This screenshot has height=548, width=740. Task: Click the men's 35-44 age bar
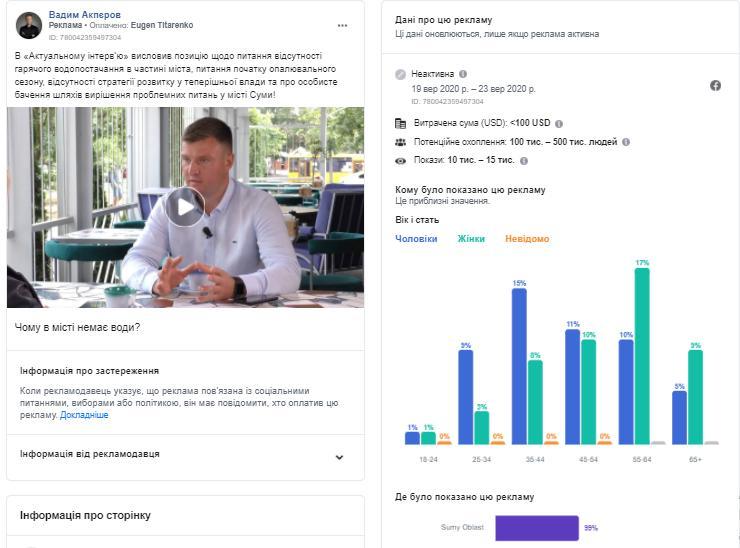519,366
